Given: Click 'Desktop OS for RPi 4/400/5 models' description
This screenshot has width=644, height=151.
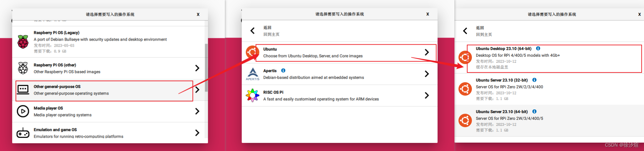Looking at the screenshot, I should pyautogui.click(x=518, y=55).
